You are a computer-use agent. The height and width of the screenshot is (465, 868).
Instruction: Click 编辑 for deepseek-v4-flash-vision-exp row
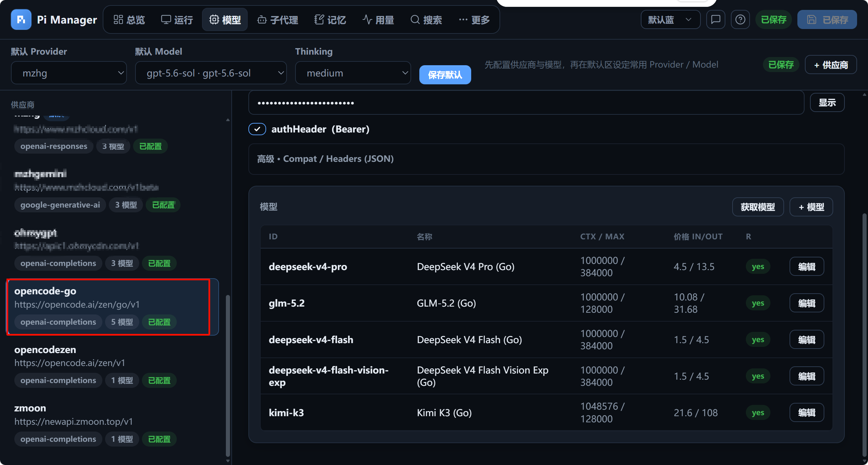[x=807, y=376]
